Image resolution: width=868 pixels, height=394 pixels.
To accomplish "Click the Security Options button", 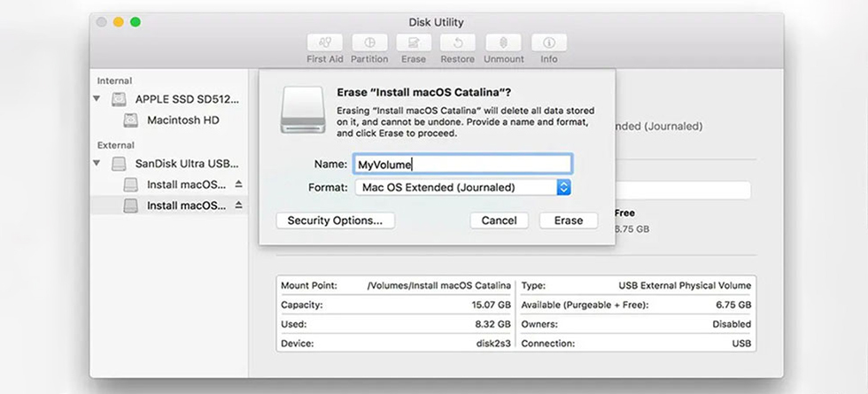I will click(x=335, y=220).
